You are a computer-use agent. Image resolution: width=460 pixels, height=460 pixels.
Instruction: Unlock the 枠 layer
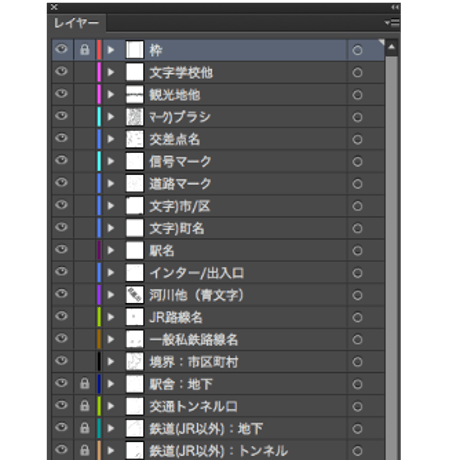click(85, 50)
